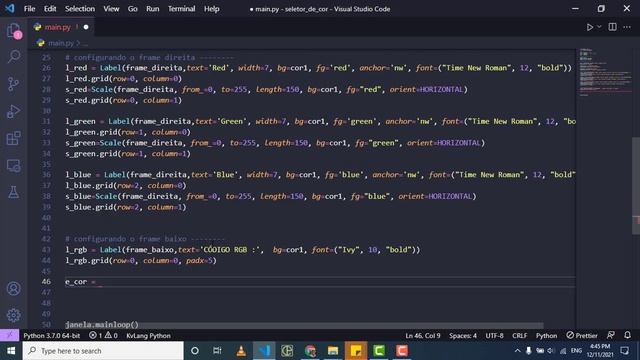Click the feedback icon in status bar
640x360 pixels.
tap(611, 335)
